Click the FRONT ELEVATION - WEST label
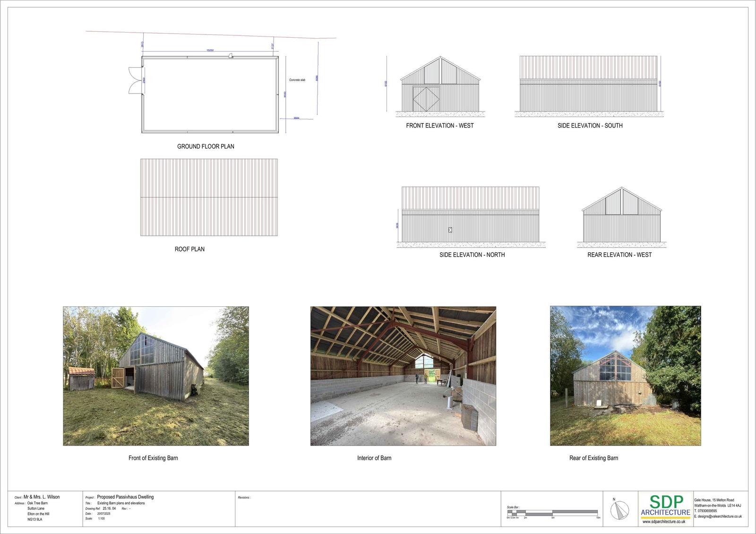The image size is (756, 534). [439, 126]
